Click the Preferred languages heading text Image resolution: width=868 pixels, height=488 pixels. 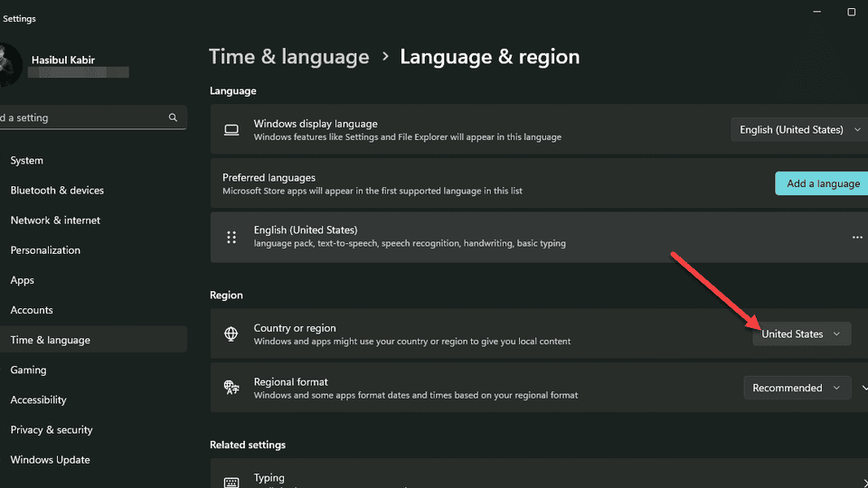tap(269, 178)
